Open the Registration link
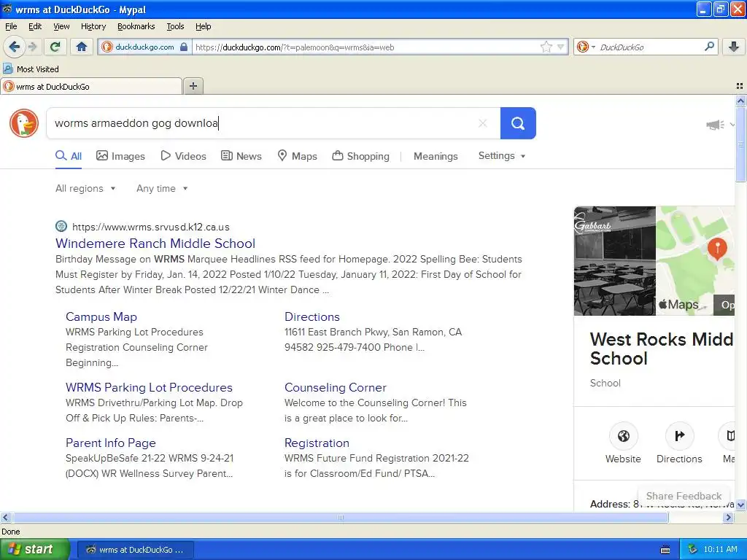Viewport: 747px width, 560px height. click(317, 443)
